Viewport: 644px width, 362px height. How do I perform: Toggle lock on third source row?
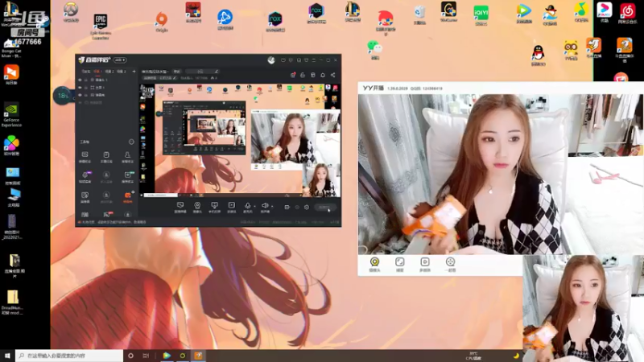86,95
